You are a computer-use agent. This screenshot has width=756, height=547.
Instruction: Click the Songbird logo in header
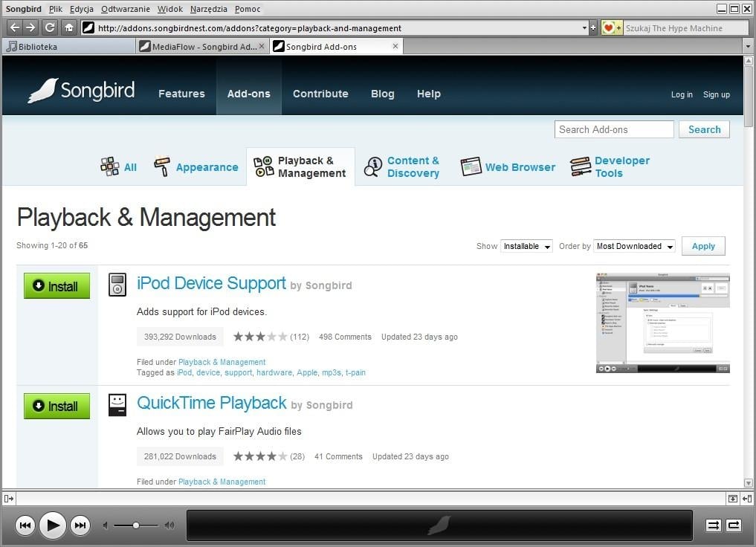pos(82,91)
